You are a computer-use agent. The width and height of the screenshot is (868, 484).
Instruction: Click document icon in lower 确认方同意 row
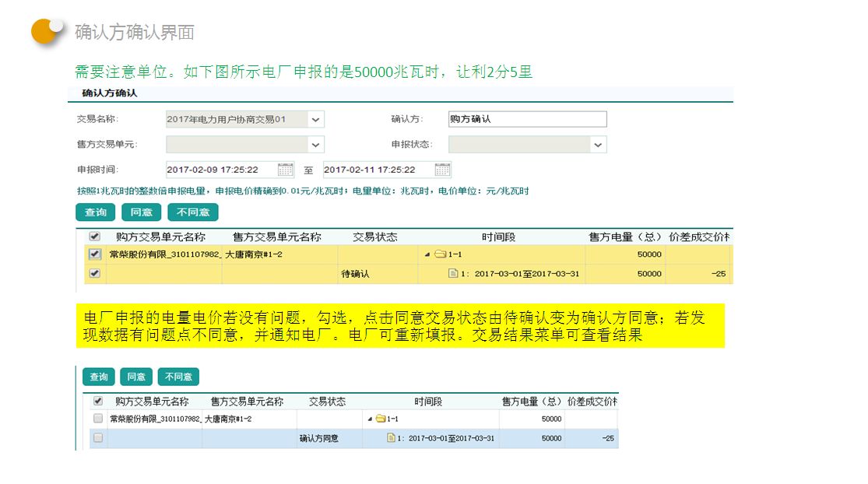[392, 438]
